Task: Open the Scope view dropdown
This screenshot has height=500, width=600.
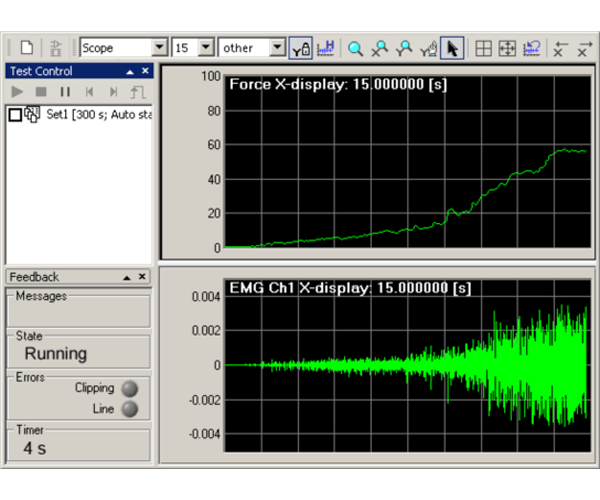Action: (160, 47)
